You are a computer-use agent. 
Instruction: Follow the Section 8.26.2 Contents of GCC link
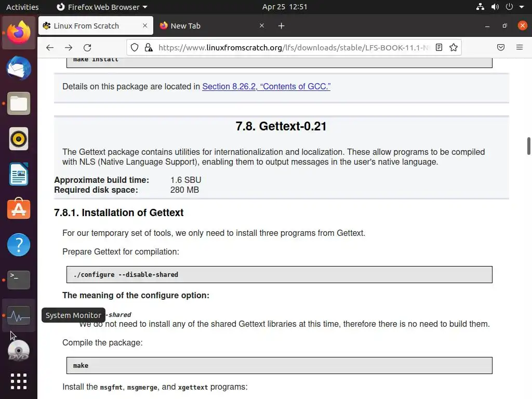267,87
